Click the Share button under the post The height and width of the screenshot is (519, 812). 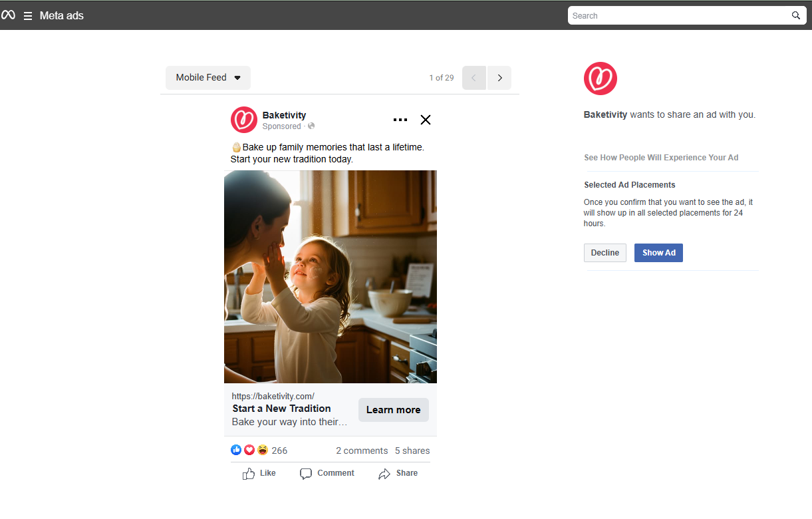[398, 473]
